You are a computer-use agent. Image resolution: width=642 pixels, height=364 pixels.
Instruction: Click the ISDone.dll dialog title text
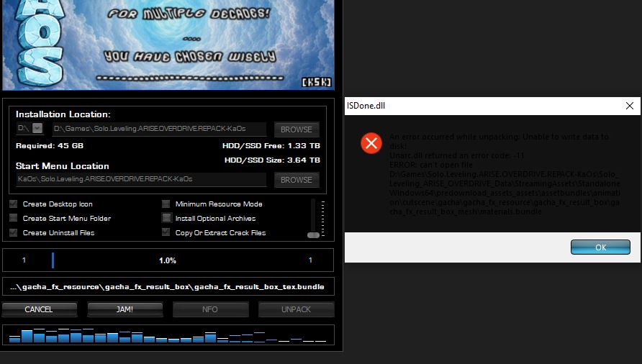[x=366, y=106]
